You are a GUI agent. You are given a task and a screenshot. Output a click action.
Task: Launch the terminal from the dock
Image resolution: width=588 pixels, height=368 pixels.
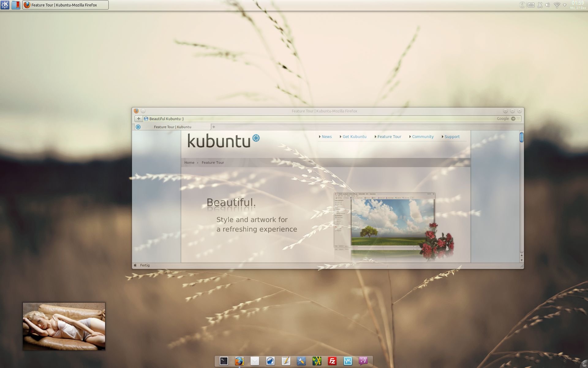pos(224,361)
